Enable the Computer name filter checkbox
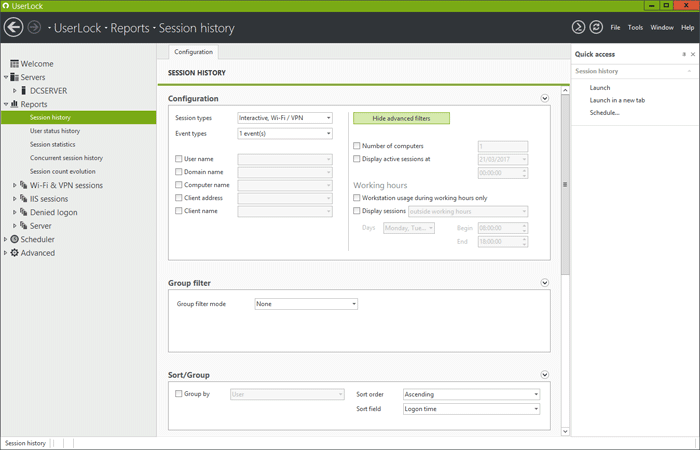 179,184
